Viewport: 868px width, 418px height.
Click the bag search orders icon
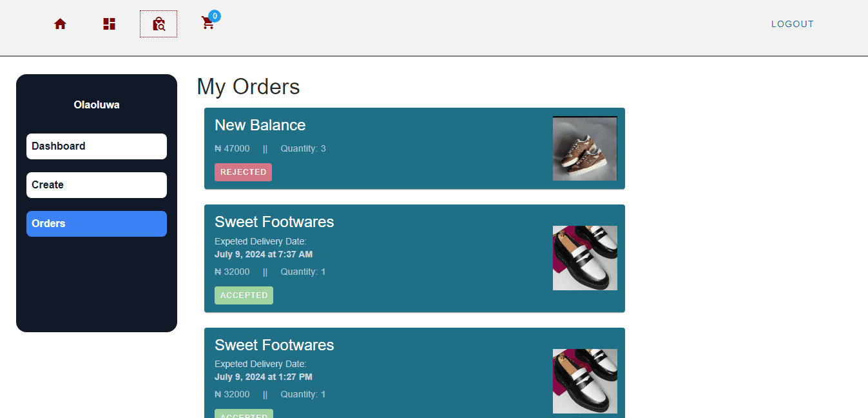159,24
